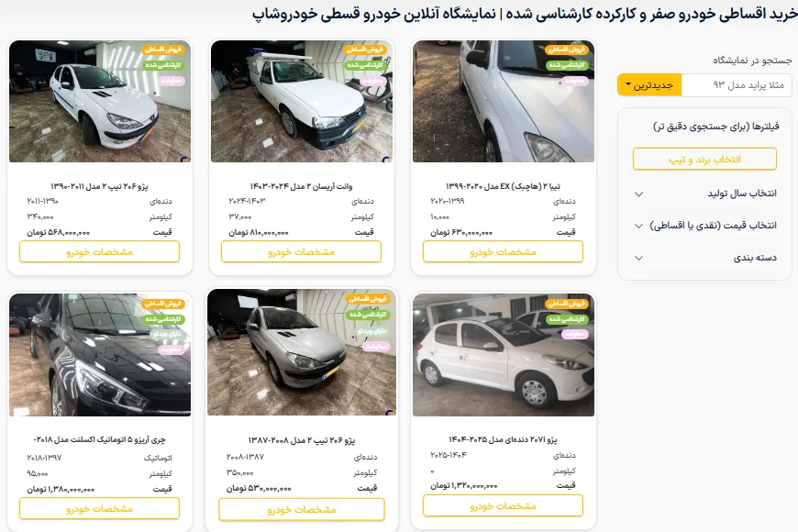Open the جدیدترین sort dropdown
This screenshot has width=798, height=532.
tap(649, 85)
